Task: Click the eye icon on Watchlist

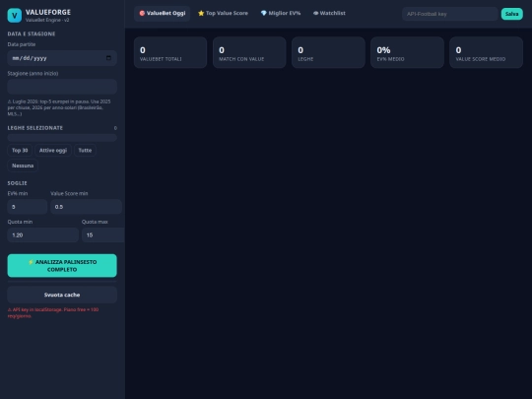Action: pyautogui.click(x=315, y=13)
